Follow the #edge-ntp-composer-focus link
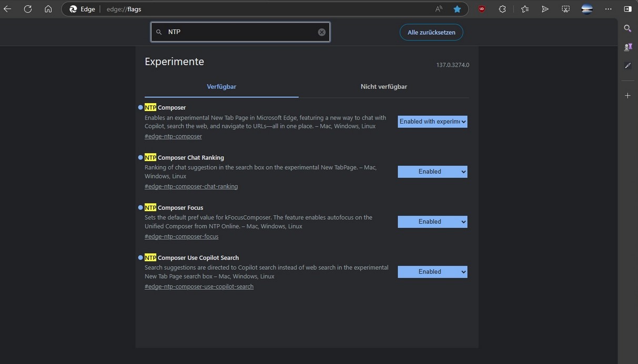Screen dimensions: 638x364 click(x=181, y=237)
